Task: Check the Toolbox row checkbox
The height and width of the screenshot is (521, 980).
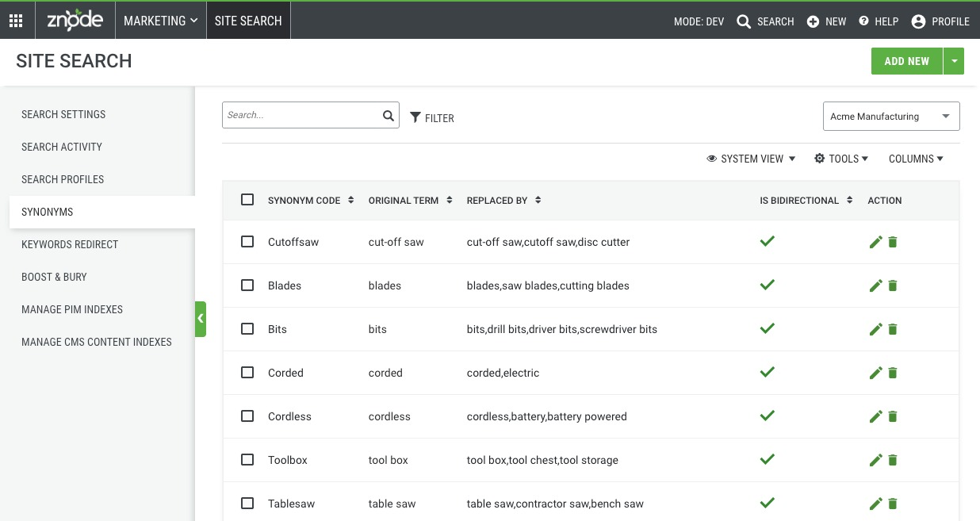Action: click(x=247, y=460)
